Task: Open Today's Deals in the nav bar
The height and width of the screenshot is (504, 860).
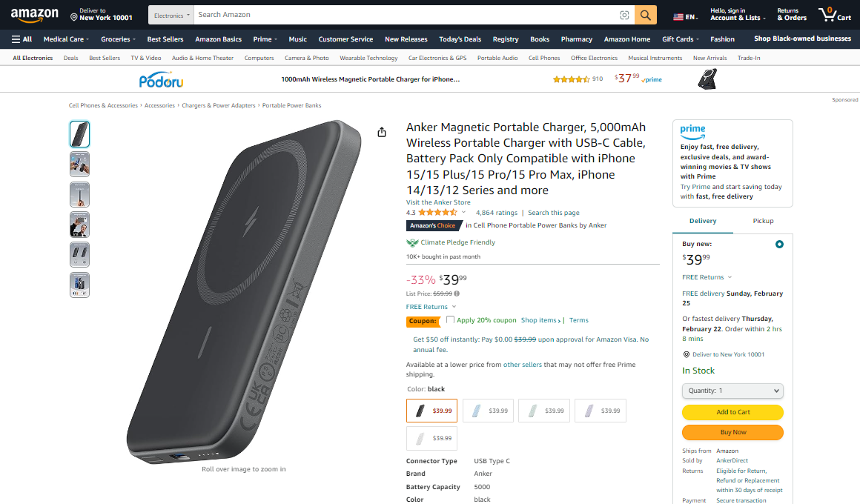Action: [x=460, y=39]
